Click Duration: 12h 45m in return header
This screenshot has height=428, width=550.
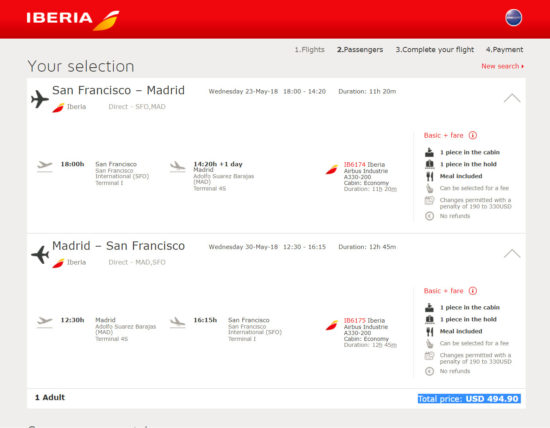click(367, 247)
